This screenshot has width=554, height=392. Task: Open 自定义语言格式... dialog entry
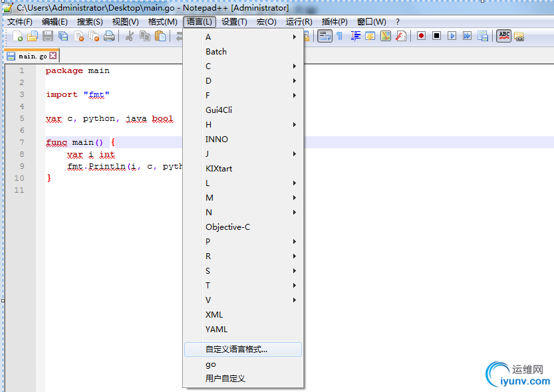[243, 349]
